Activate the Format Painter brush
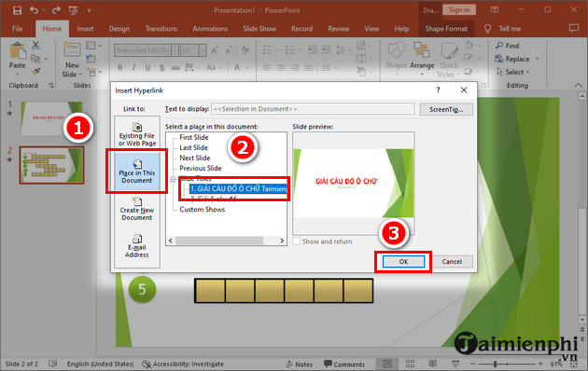Image resolution: width=588 pixels, height=371 pixels. [36, 71]
